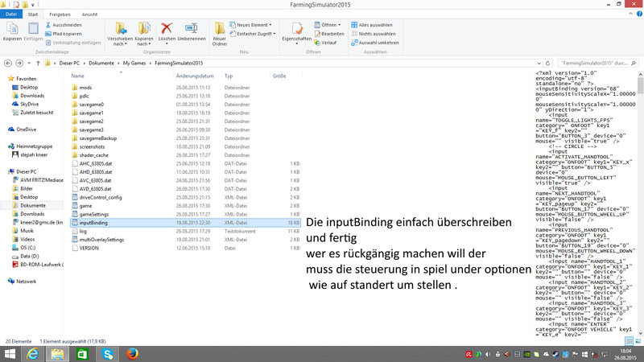This screenshot has height=362, width=644.
Task: Select the inputBinding XML file
Action: (x=94, y=222)
